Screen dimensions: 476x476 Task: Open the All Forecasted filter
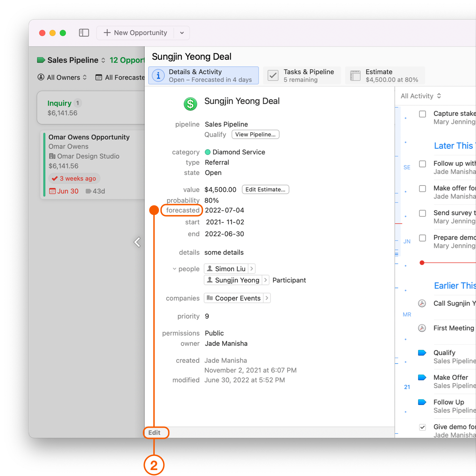120,77
